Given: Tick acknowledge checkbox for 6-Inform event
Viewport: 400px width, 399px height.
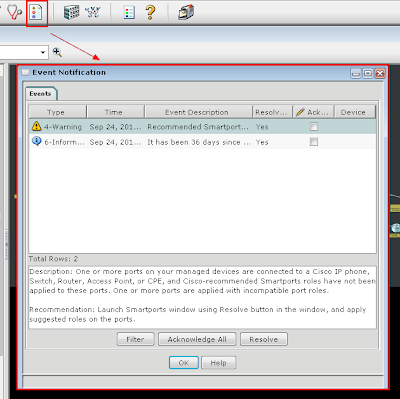Looking at the screenshot, I should tap(314, 142).
